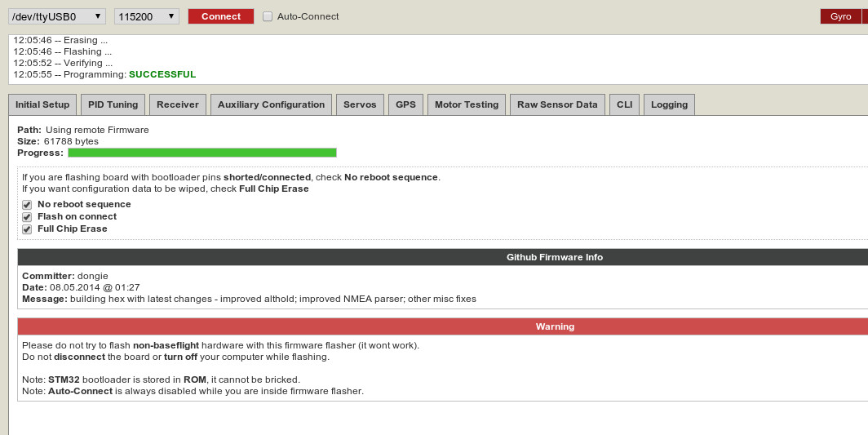Click the 'Do not disconnect the board' warning line
This screenshot has height=435, width=868.
click(175, 357)
